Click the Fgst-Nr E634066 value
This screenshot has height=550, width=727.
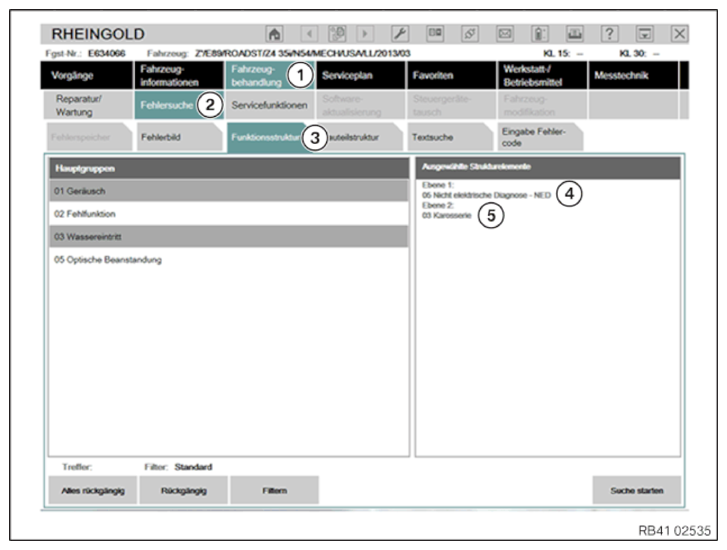coord(107,53)
